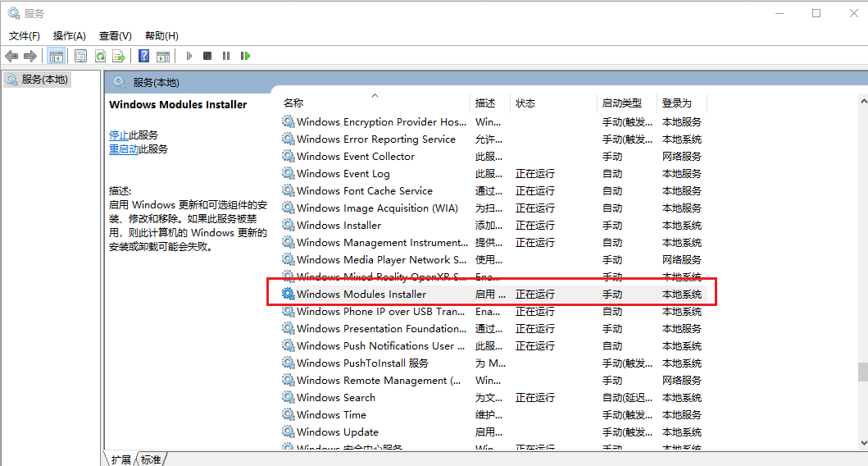The image size is (868, 466).
Task: Click the 重启动 service link
Action: point(124,149)
